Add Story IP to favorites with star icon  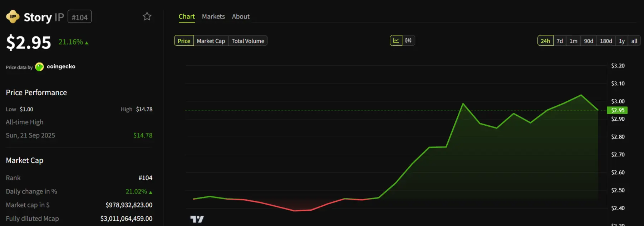click(x=147, y=16)
